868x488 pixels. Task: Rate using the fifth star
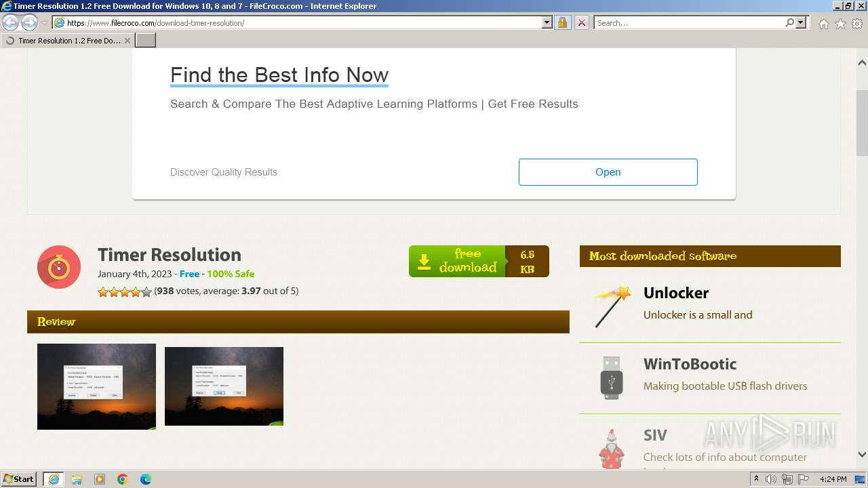[x=146, y=292]
